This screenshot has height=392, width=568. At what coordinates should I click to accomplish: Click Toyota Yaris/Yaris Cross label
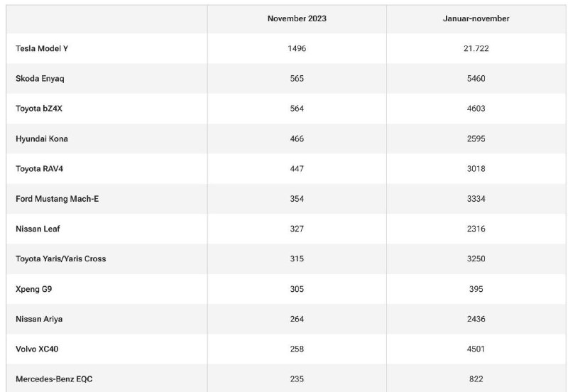point(61,258)
